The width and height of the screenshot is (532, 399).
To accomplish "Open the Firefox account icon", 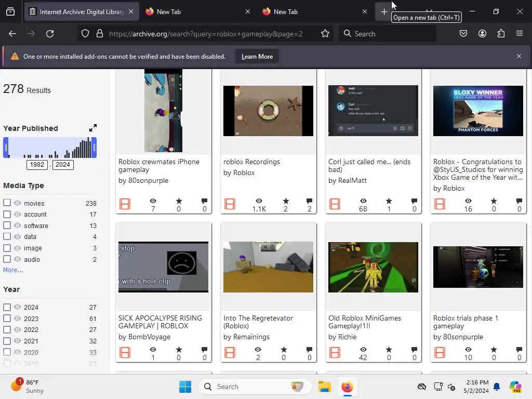I will 482,34.
